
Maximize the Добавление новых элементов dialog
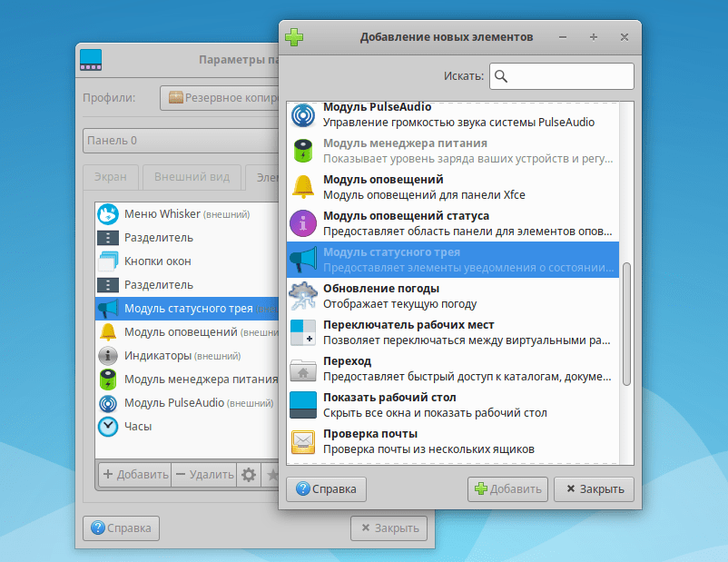[x=594, y=37]
